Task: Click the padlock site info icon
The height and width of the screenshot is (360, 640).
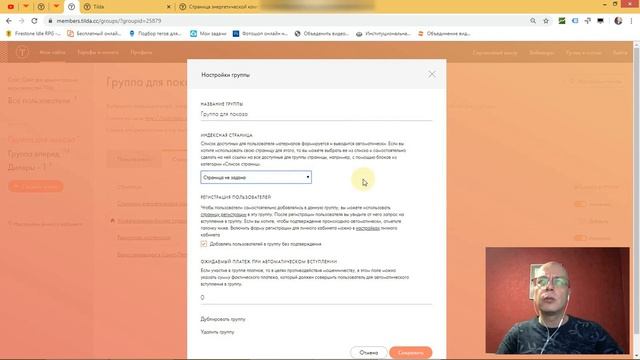Action: point(50,21)
